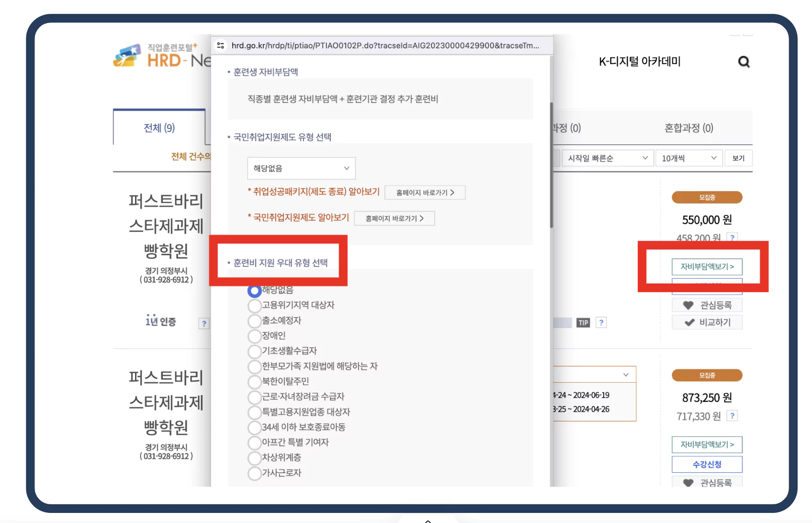
Task: Select 기초생활수급자 radio option
Action: click(x=254, y=351)
